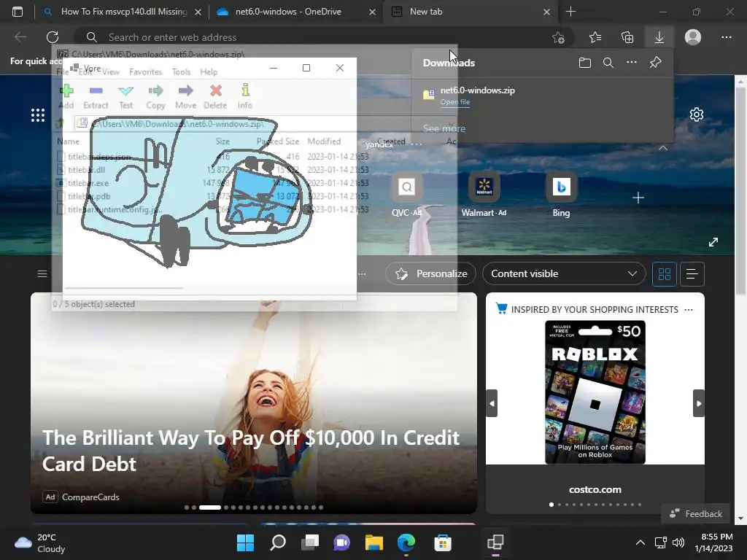
Task: Open the Content visible dropdown
Action: [564, 274]
